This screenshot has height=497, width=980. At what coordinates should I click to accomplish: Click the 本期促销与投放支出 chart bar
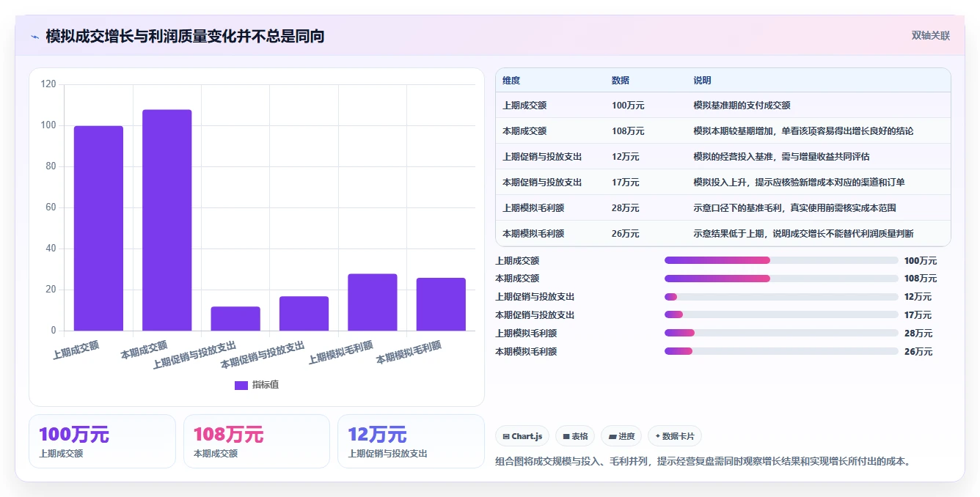click(304, 313)
